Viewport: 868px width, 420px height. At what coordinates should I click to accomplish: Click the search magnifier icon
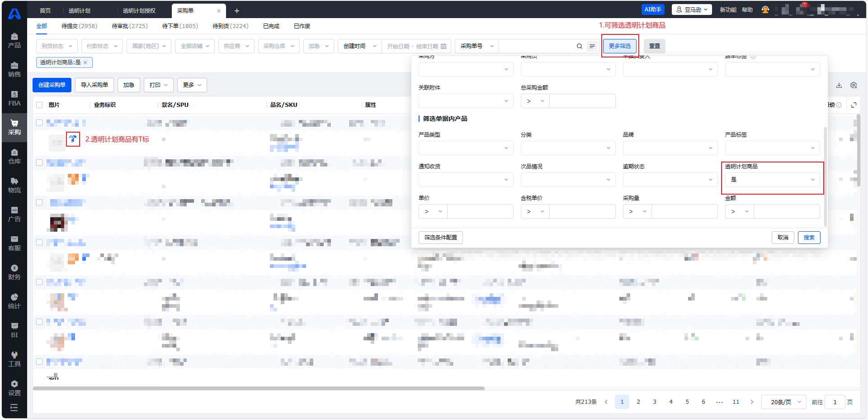[x=579, y=46]
